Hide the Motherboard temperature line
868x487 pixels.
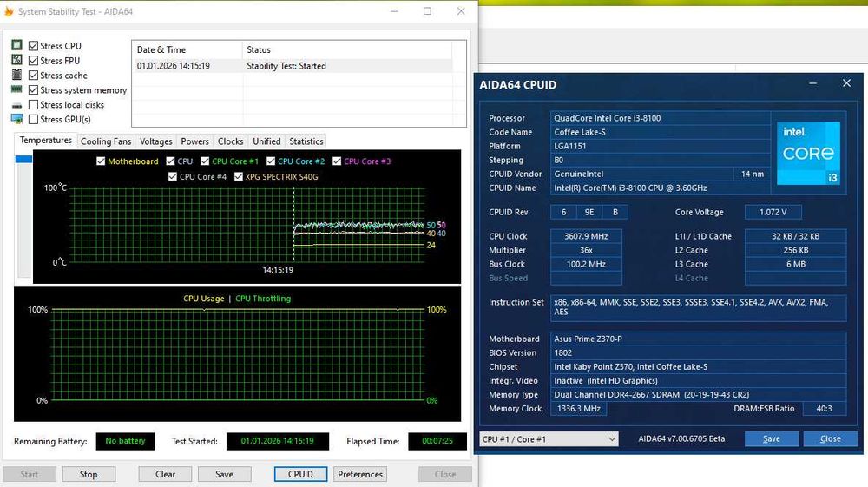pyautogui.click(x=101, y=161)
